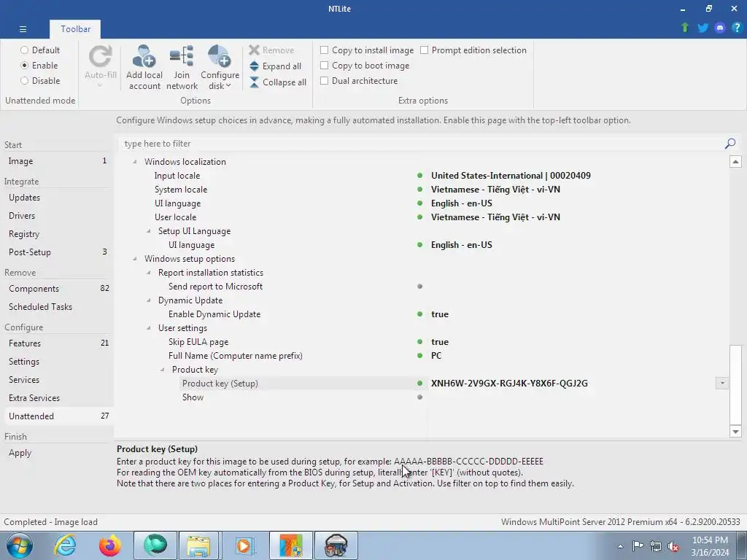Select the Input locale row
The width and height of the screenshot is (747, 560).
[x=422, y=176]
